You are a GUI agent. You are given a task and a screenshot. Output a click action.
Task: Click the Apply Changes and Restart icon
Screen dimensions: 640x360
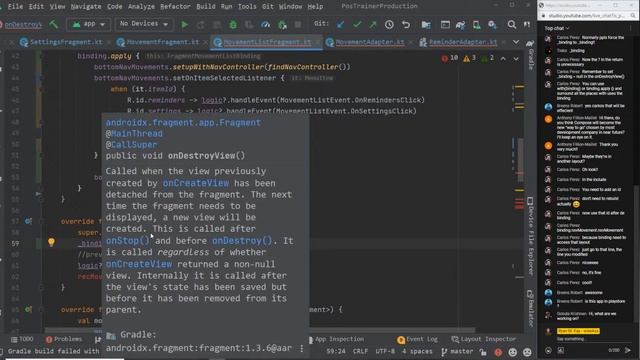click(200, 24)
